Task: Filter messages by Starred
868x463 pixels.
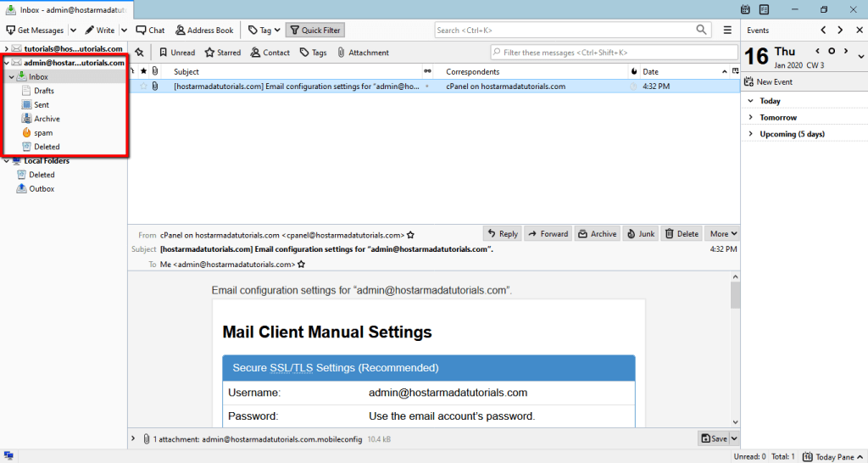Action: 223,53
